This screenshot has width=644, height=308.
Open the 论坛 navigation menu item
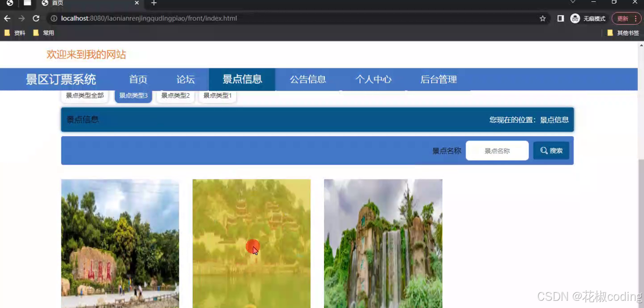click(x=185, y=80)
